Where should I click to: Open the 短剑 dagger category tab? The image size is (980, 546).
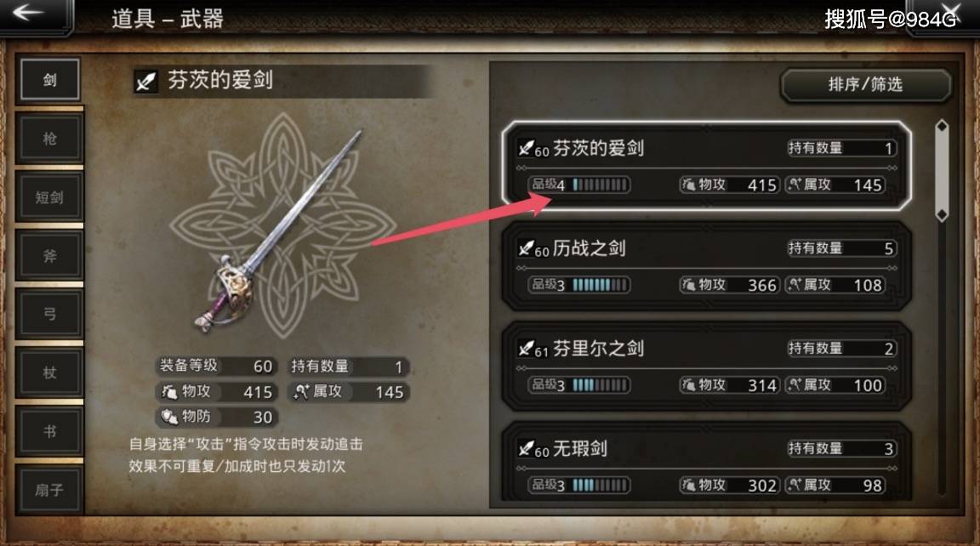pos(50,196)
